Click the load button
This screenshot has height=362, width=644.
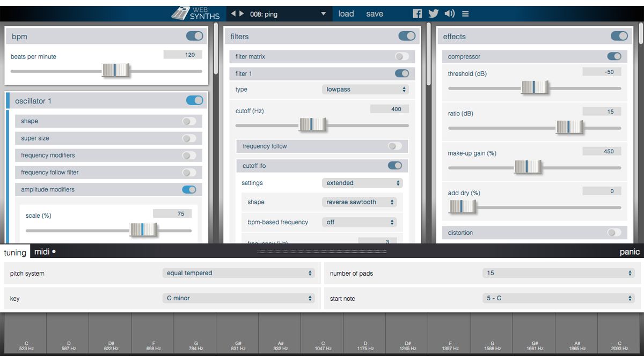point(346,13)
